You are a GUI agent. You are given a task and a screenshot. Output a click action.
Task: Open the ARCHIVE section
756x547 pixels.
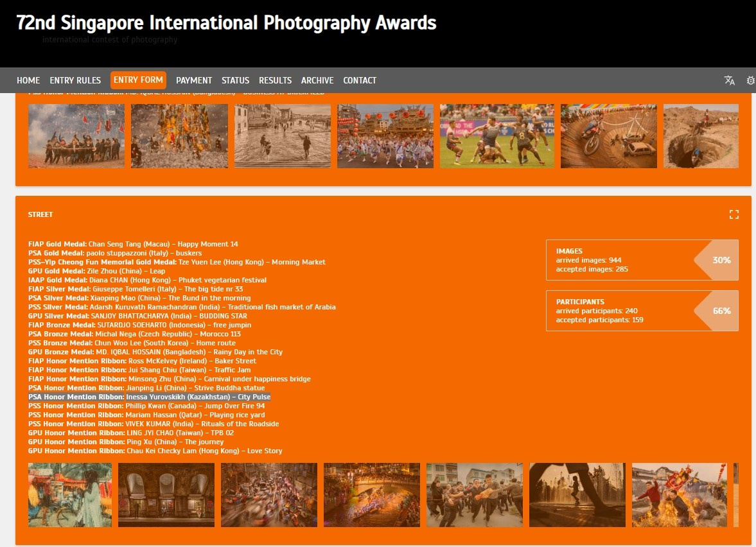pos(317,80)
